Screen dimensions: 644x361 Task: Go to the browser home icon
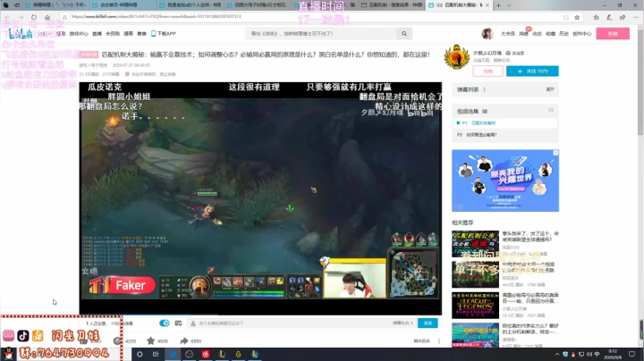pos(47,17)
